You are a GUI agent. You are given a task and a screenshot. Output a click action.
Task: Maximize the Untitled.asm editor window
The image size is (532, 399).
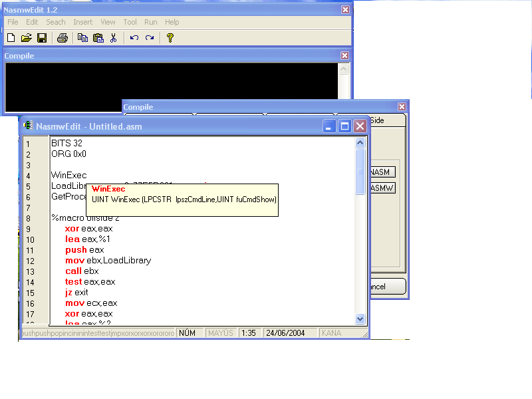pos(344,126)
